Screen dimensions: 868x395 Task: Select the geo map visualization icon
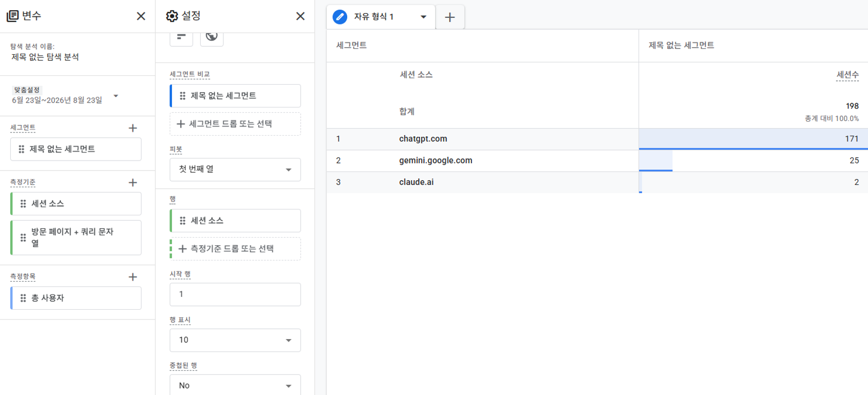212,36
